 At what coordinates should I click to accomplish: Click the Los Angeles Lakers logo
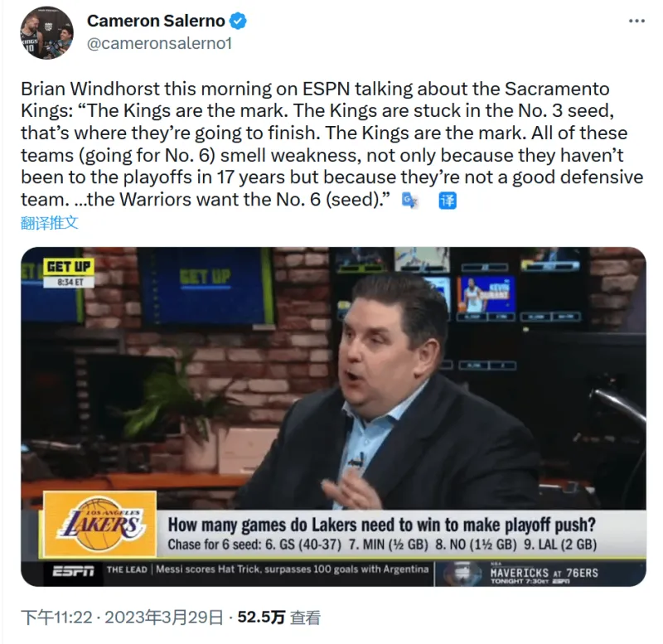point(100,525)
